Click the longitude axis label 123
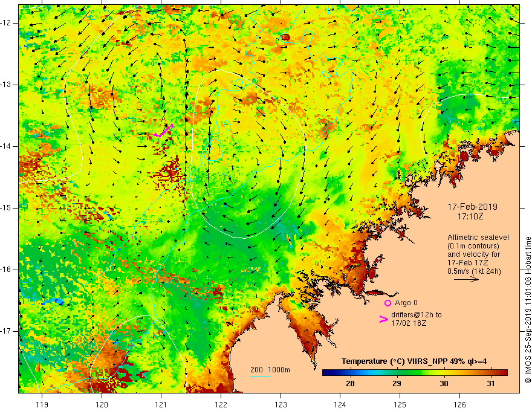The width and height of the screenshot is (532, 411). [281, 404]
